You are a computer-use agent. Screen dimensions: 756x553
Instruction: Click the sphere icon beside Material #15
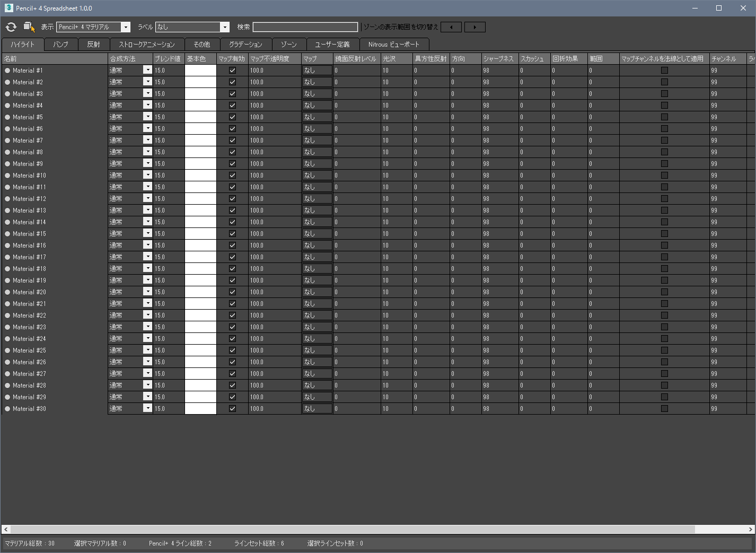(7, 233)
